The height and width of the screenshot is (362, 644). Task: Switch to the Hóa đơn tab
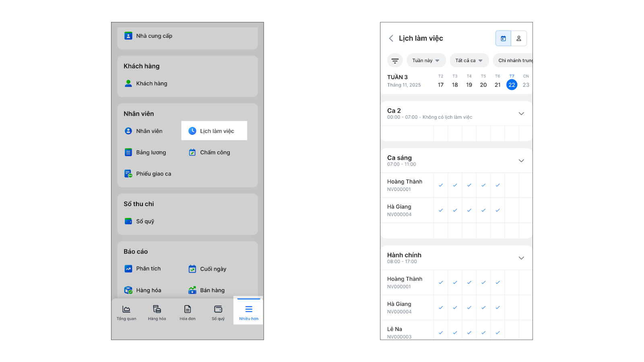[x=188, y=313]
